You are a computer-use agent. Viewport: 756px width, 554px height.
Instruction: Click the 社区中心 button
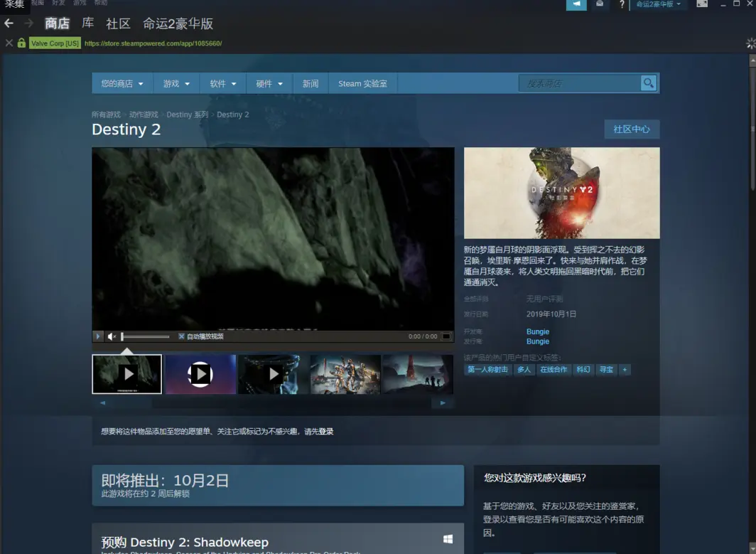point(632,129)
